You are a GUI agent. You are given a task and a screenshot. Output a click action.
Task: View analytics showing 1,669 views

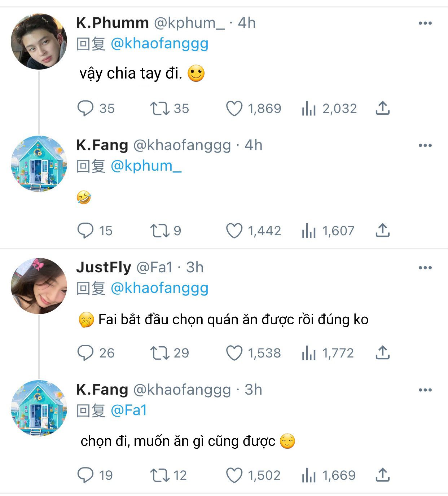(309, 475)
